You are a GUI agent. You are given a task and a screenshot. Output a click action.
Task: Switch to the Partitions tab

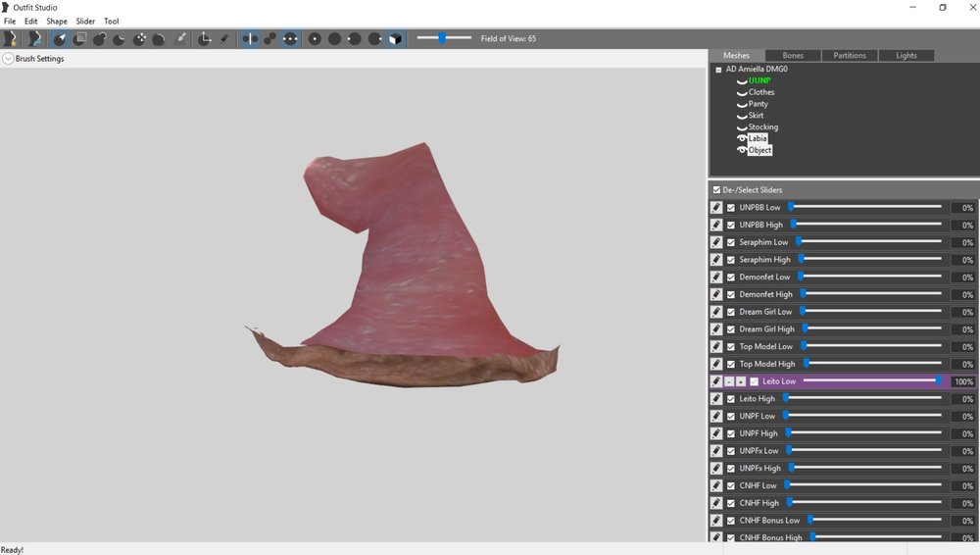850,55
